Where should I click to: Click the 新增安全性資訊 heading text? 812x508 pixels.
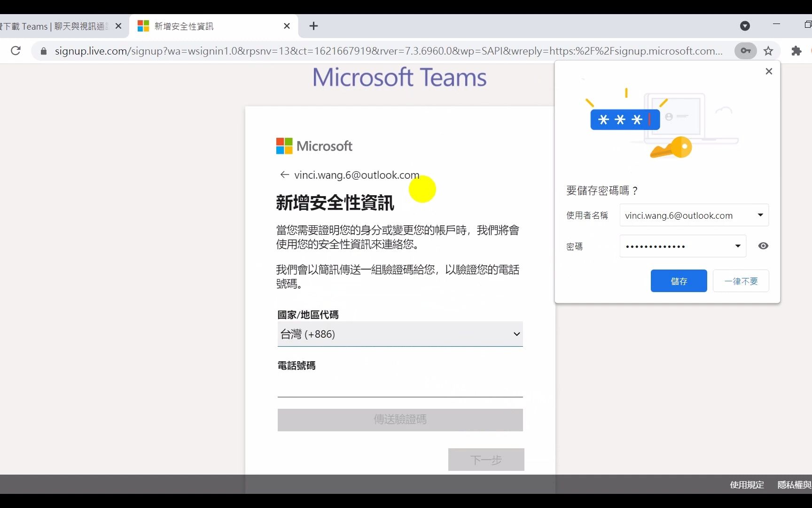click(x=335, y=203)
